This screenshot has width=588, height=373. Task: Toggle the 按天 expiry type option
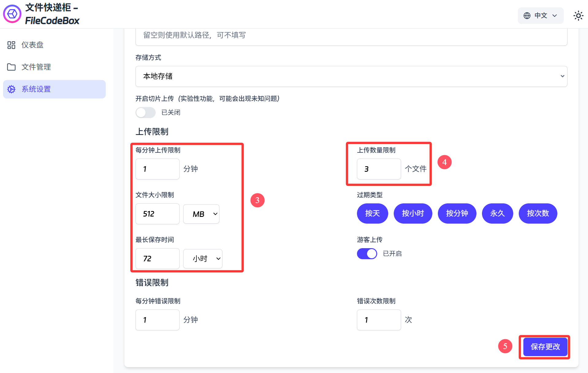(x=372, y=213)
